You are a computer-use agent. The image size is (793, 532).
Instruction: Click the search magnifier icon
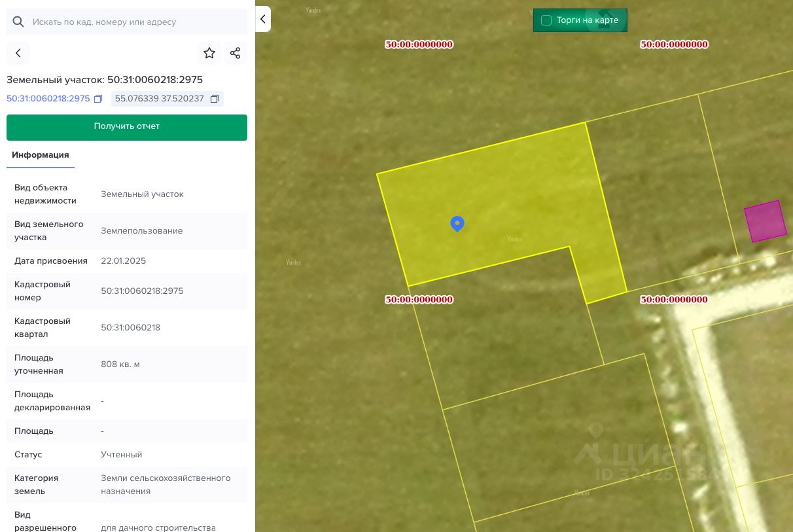click(x=18, y=22)
